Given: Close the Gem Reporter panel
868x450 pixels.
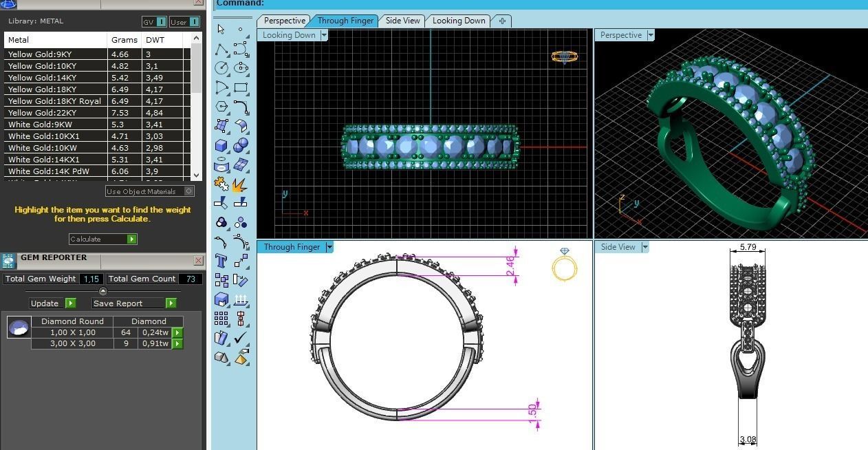Looking at the screenshot, I should point(198,260).
